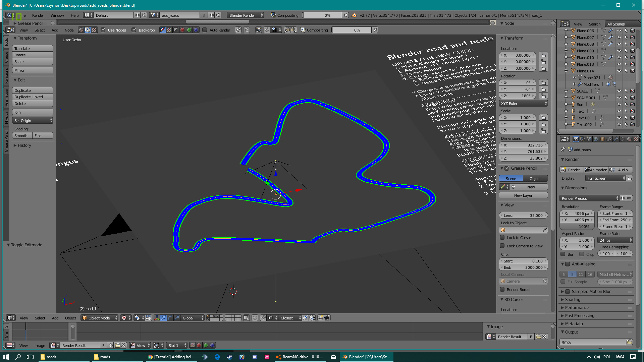The image size is (644, 362).
Task: Click the translate manipulator arrow icon
Action: 163,318
